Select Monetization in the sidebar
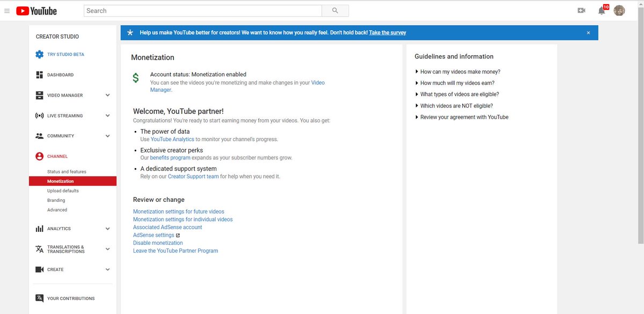The image size is (644, 314). pos(73,181)
